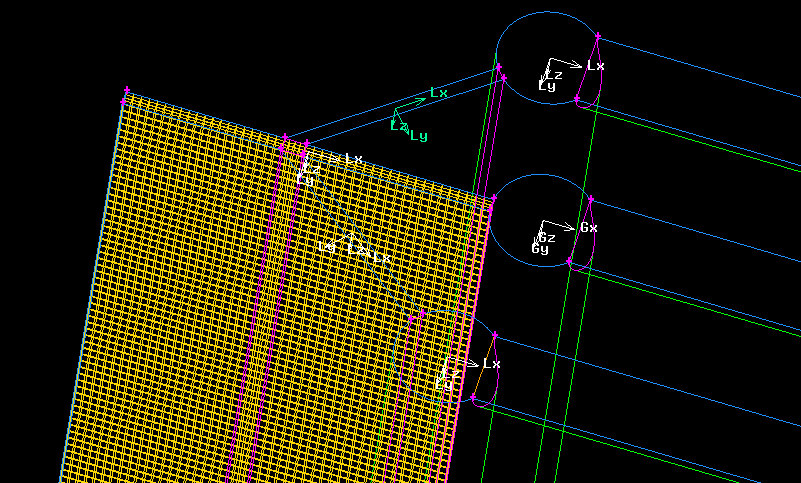The height and width of the screenshot is (483, 801).
Task: Pick the magenta point atop the top teardrop curve
Action: pos(597,36)
